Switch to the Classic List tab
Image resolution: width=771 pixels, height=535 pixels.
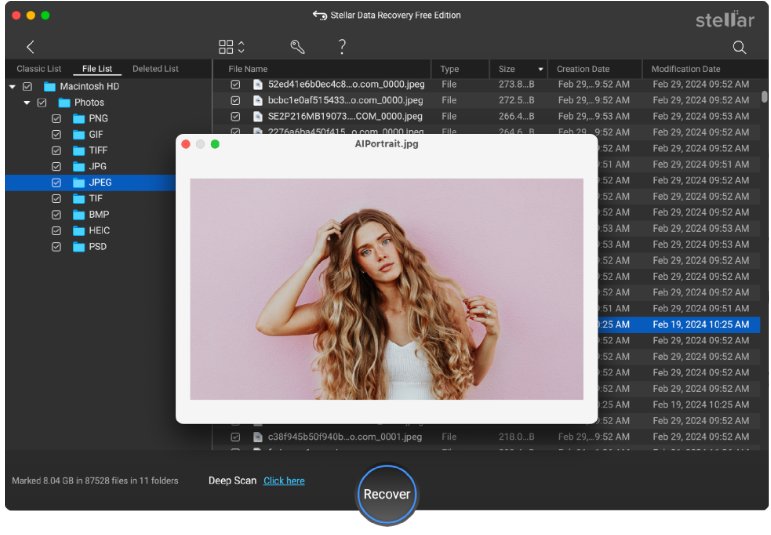coord(39,69)
